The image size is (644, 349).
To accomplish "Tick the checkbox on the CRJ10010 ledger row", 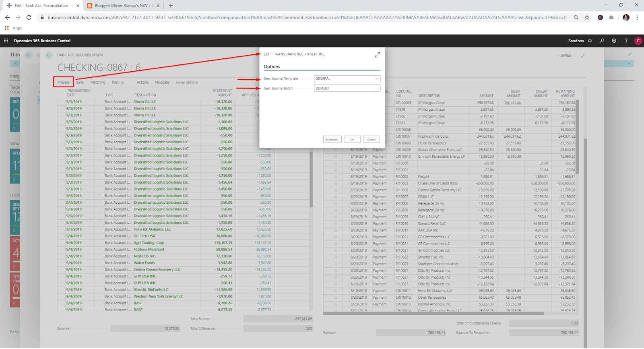I will pyautogui.click(x=336, y=157).
